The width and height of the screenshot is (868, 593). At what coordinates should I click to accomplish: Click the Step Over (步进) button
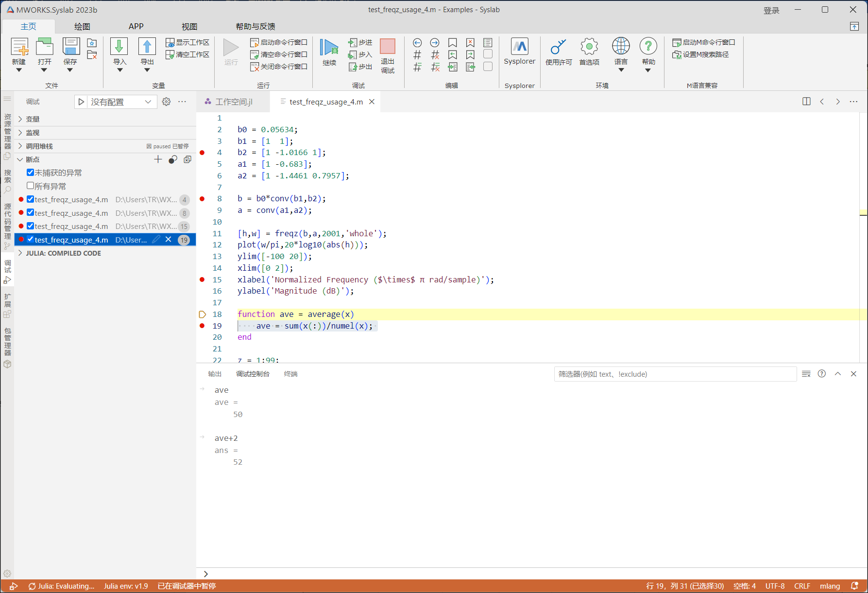tap(360, 43)
